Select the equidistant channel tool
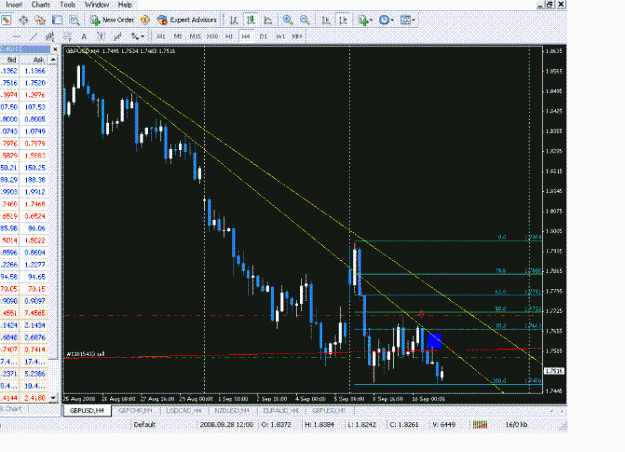 pyautogui.click(x=50, y=37)
